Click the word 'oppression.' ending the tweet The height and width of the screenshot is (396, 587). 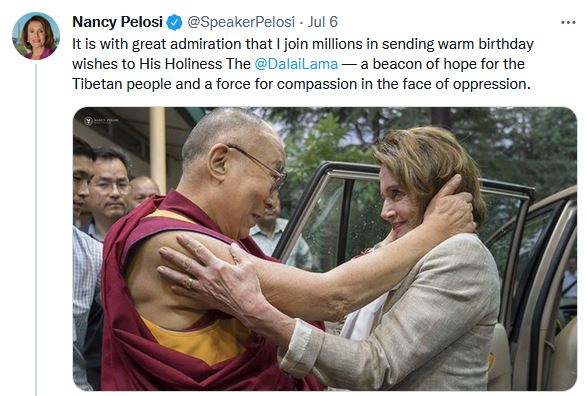coord(492,85)
